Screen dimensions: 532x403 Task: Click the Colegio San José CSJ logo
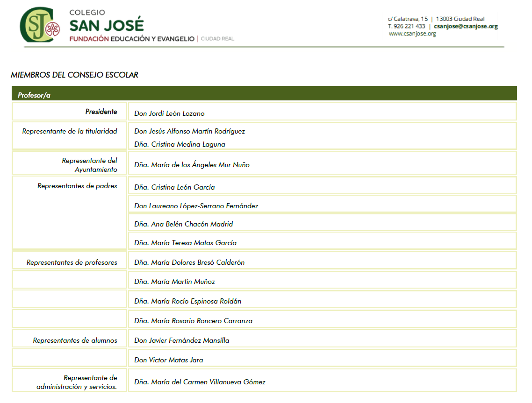click(40, 24)
